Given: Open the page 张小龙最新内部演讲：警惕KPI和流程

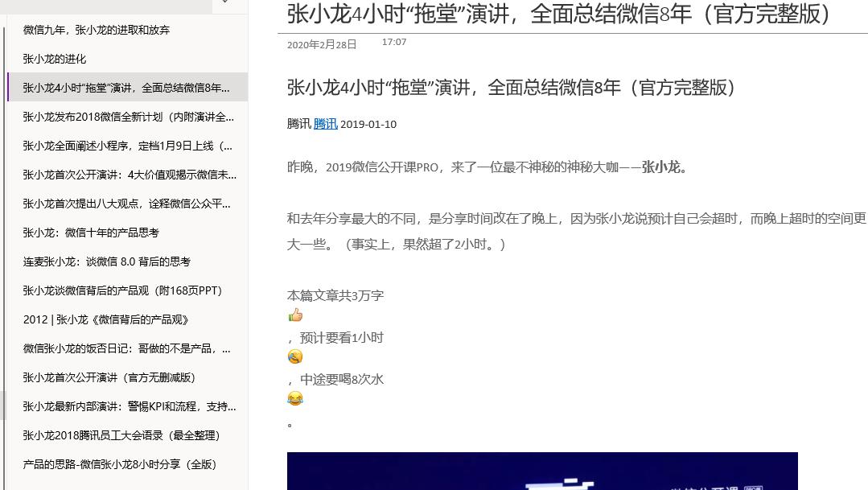Looking at the screenshot, I should (x=125, y=406).
